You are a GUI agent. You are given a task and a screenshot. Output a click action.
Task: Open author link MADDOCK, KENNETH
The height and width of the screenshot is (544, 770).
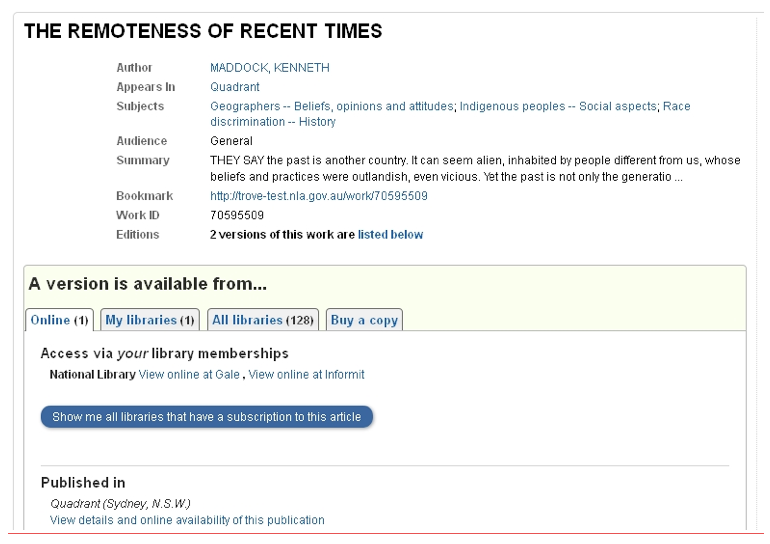tap(269, 68)
